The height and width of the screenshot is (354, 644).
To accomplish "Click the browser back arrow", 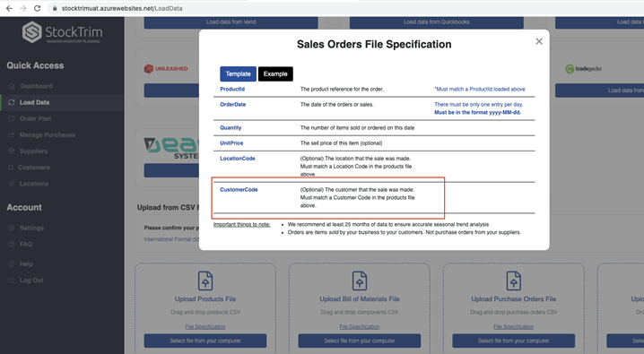I will [x=9, y=8].
